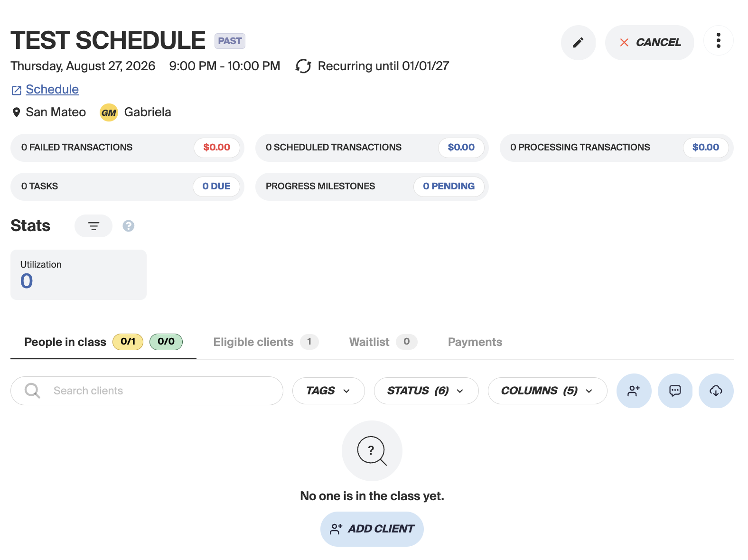This screenshot has width=748, height=560.
Task: Open the three-dot more options menu
Action: click(x=718, y=41)
